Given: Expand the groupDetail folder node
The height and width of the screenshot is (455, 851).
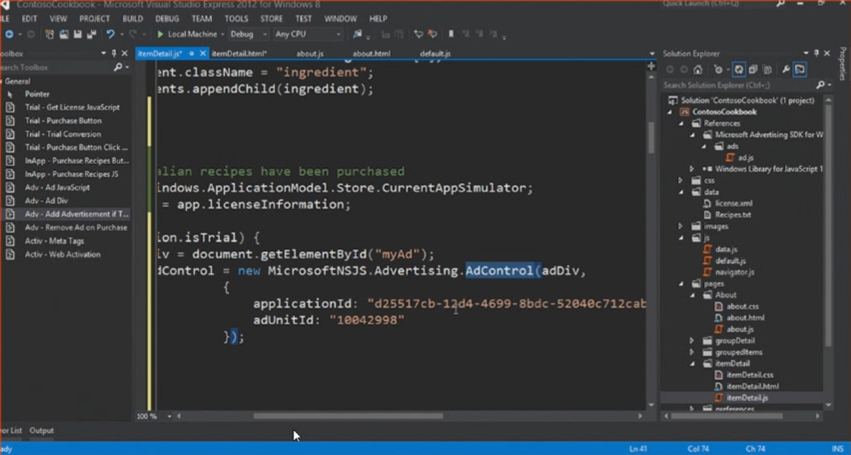Looking at the screenshot, I should pos(692,340).
